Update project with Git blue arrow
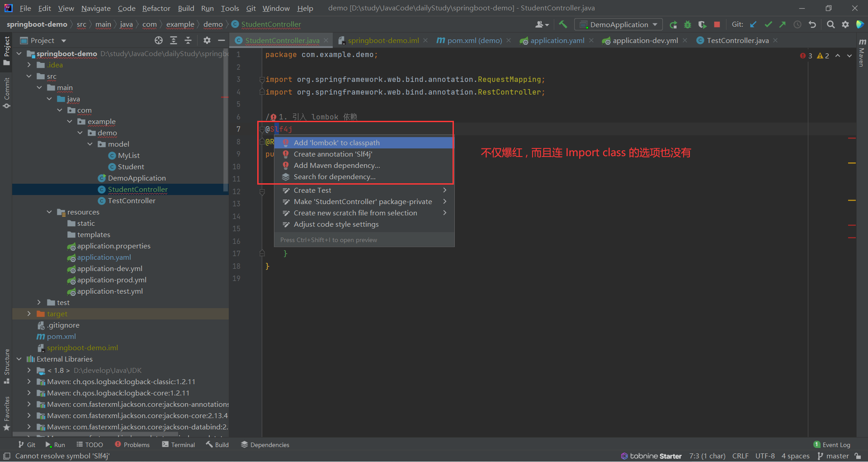Screen dimensions: 868x462 pyautogui.click(x=753, y=24)
